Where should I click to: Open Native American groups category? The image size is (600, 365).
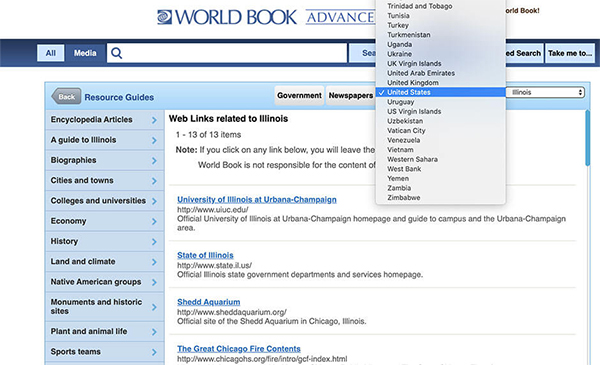coord(104,282)
